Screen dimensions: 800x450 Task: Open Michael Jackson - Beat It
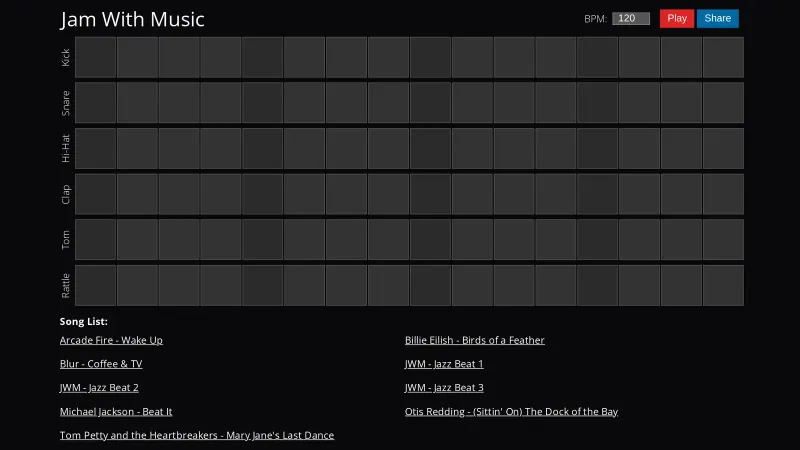tap(116, 412)
